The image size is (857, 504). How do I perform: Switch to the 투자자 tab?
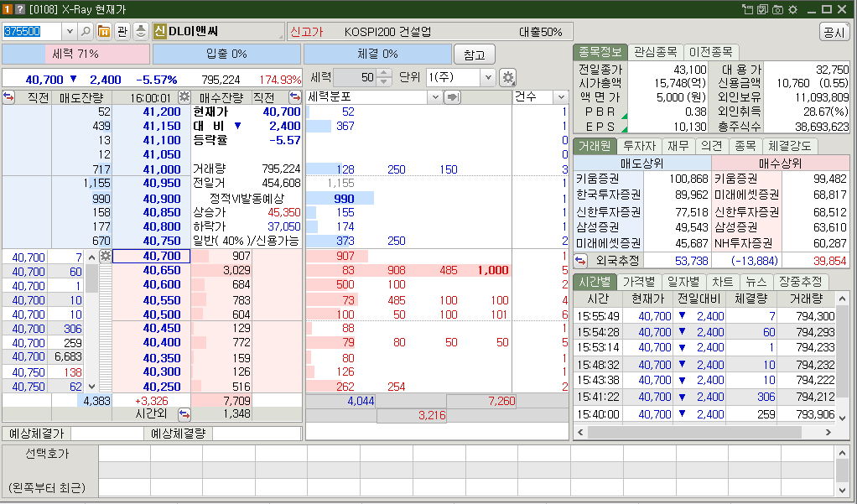(640, 145)
